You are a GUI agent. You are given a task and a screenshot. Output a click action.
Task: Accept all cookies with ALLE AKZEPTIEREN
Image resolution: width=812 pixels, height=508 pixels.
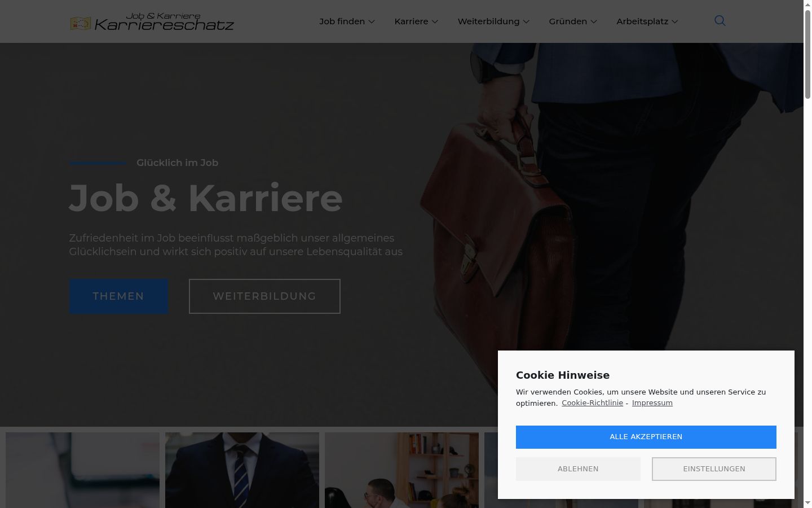click(x=646, y=437)
